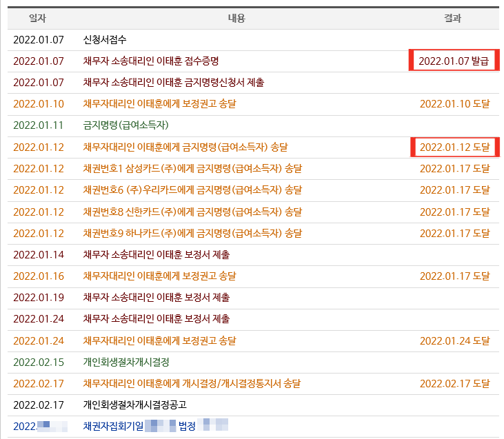
Task: Click 2022.01.17 도달 in the 01.16 row
Action: tap(455, 276)
